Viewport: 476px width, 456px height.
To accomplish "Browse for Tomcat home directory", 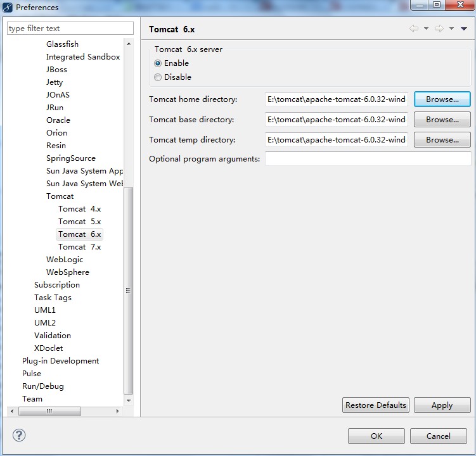I will click(442, 99).
